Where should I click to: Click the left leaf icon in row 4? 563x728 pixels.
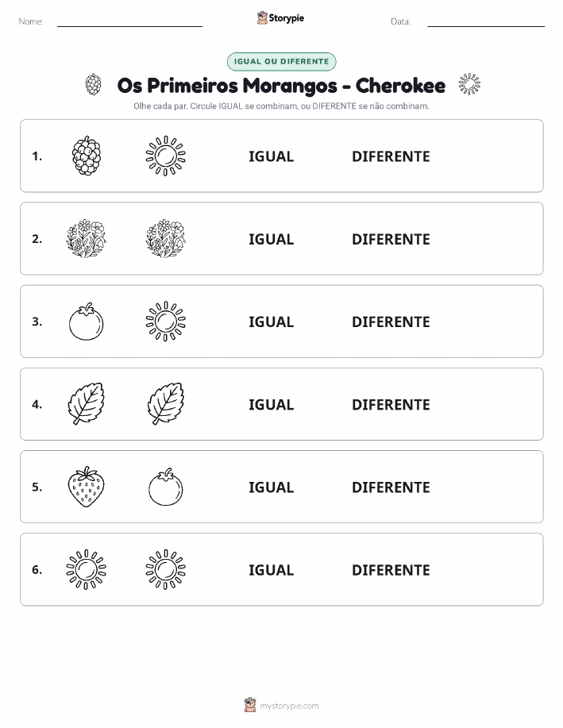87,404
